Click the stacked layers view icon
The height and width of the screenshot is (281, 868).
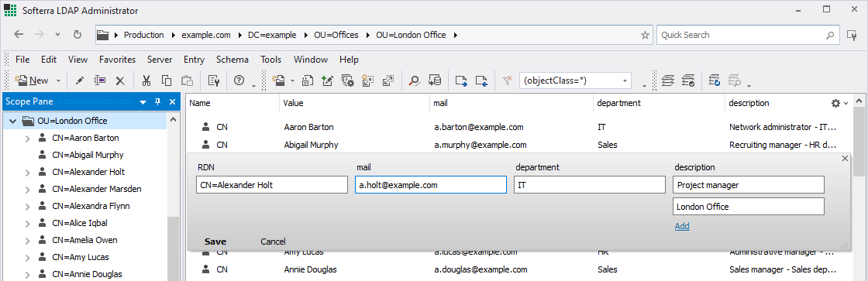[669, 81]
